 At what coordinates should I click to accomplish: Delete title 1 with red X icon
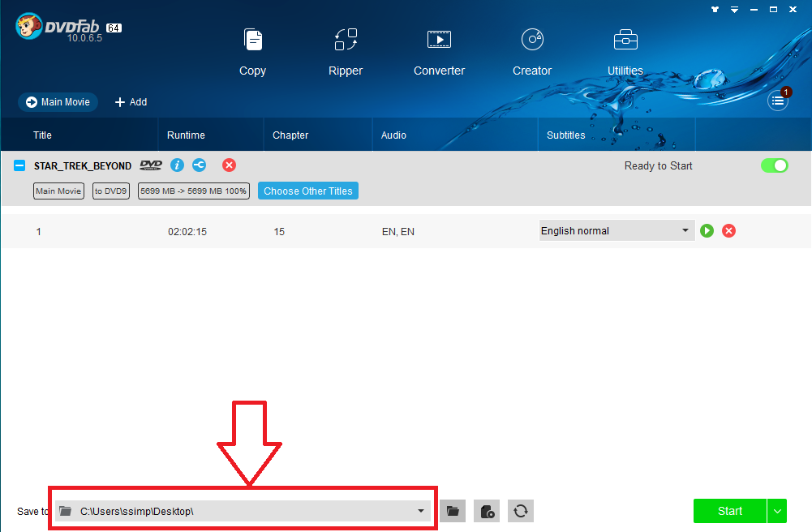tap(728, 231)
